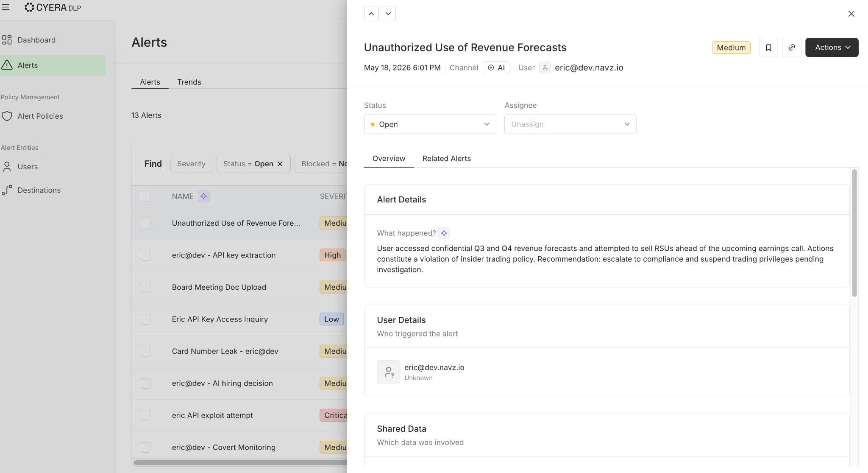Image resolution: width=868 pixels, height=473 pixels.
Task: Open the hamburger menu icon
Action: point(6,7)
